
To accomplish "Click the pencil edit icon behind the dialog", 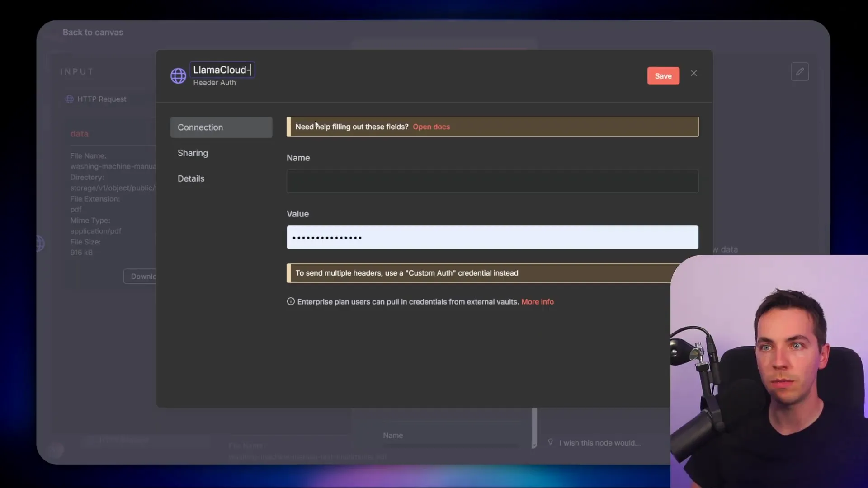I will (800, 71).
